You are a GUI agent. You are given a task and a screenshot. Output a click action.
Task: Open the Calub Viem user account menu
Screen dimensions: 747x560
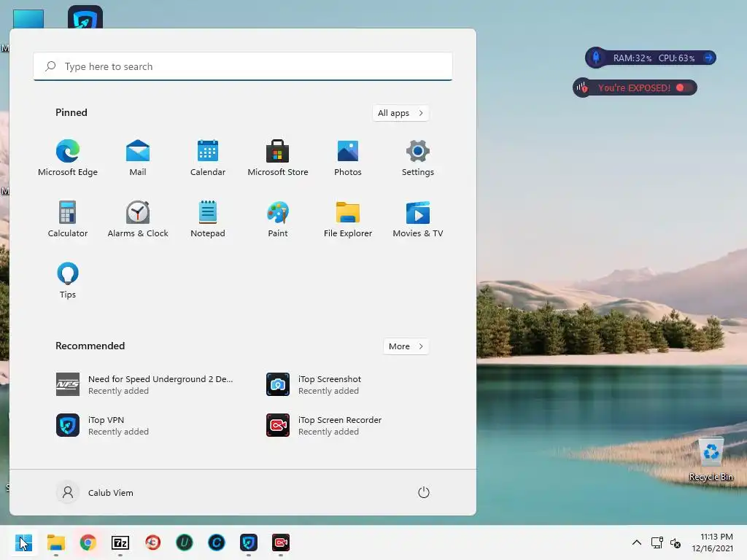(x=95, y=492)
